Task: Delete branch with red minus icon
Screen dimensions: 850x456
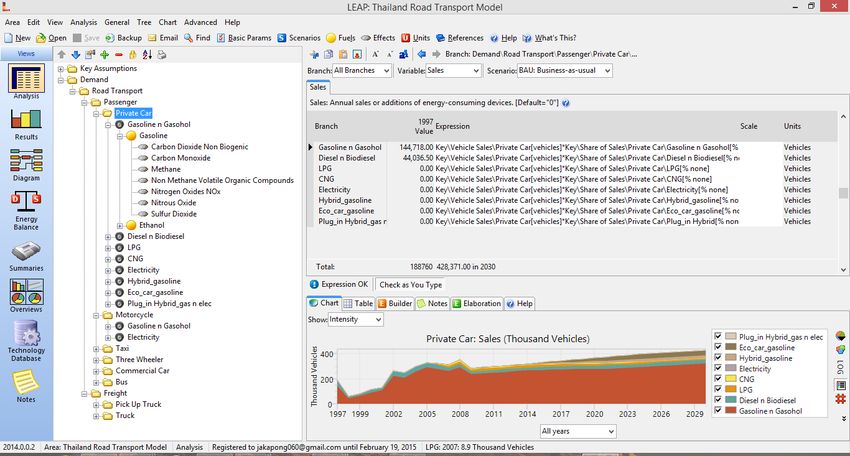Action: pos(119,55)
